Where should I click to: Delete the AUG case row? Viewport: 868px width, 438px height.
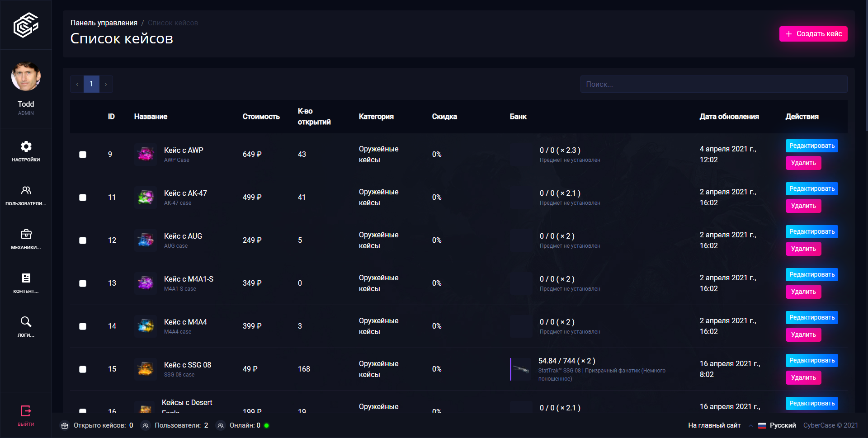click(803, 249)
